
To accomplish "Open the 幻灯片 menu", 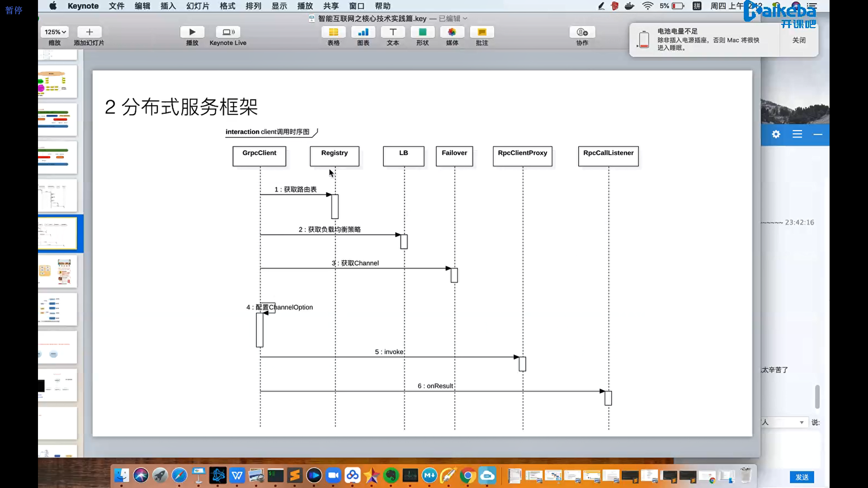I will 198,6.
